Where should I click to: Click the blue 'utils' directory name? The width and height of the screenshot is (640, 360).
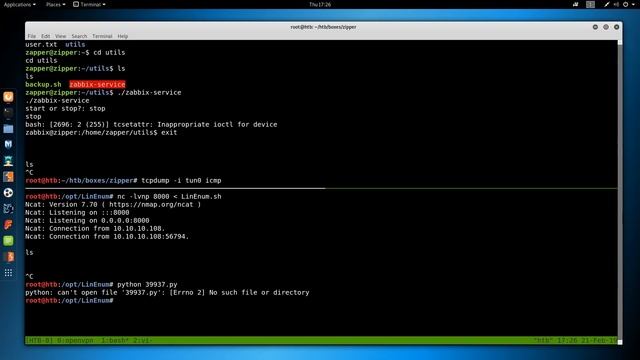click(75, 44)
